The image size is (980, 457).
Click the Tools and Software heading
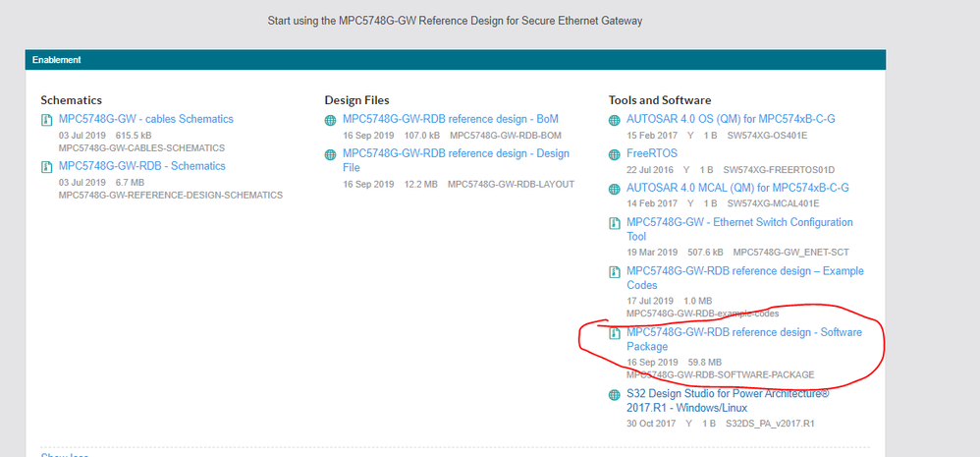(x=660, y=100)
